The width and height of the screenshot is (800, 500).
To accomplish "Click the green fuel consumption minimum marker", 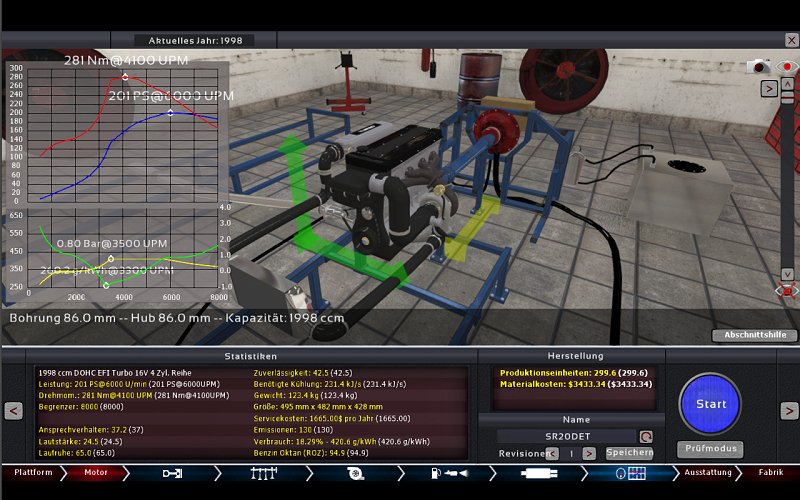I will [x=106, y=285].
